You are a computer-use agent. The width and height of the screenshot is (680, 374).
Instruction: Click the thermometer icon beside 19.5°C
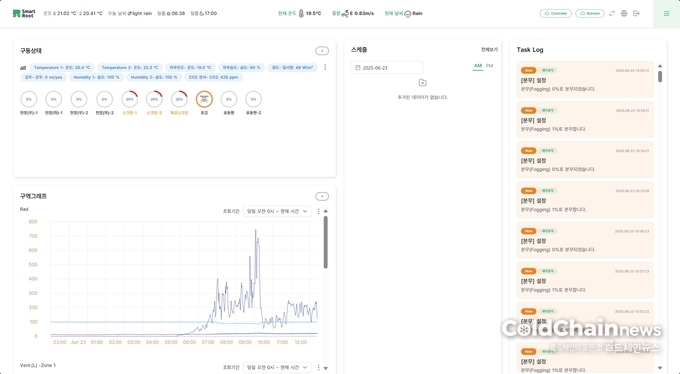point(301,13)
